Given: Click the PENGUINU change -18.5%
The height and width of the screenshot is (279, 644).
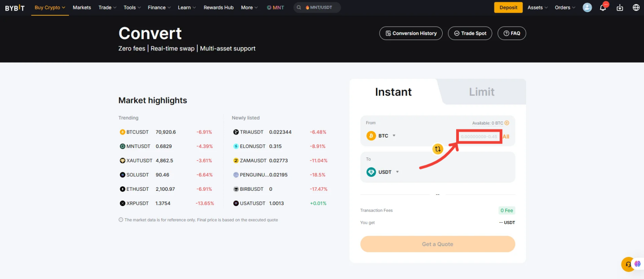Looking at the screenshot, I should 318,175.
